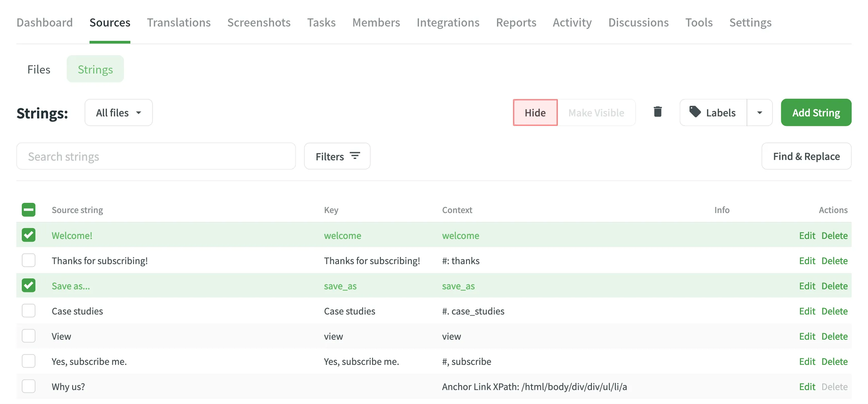This screenshot has height=404, width=868.
Task: Open Find & Replace
Action: (x=806, y=156)
